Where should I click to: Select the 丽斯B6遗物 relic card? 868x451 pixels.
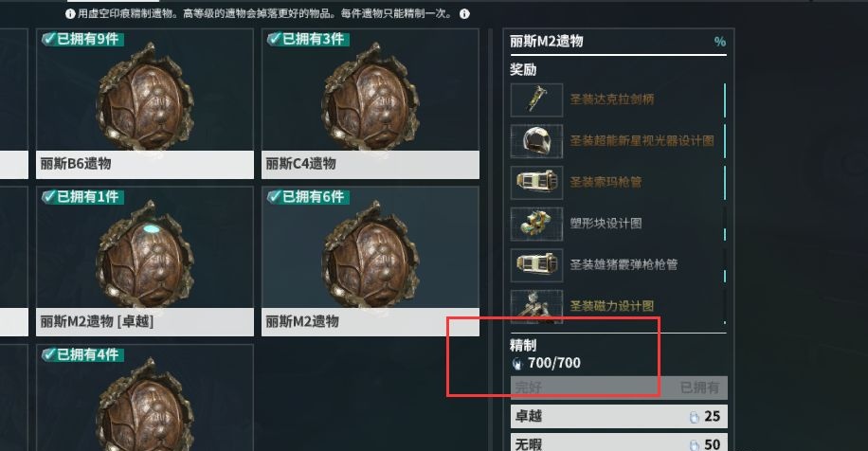pos(145,103)
